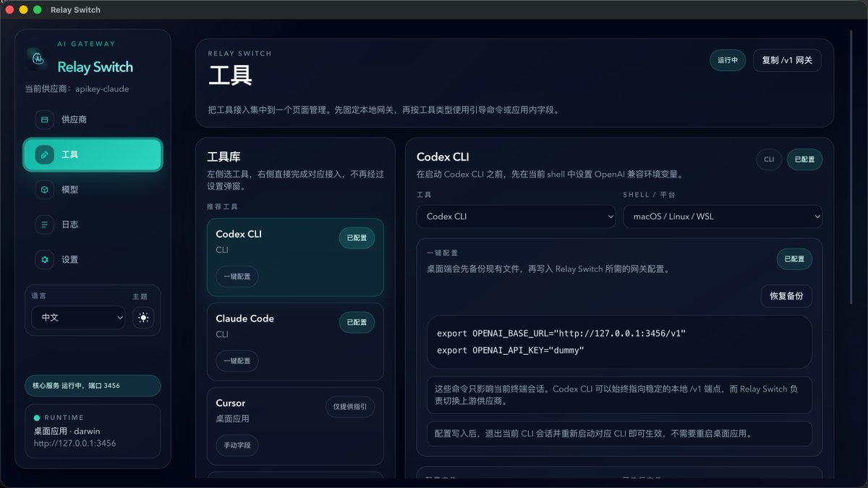Click the 当前供应商: apikey-claude label

tap(77, 89)
